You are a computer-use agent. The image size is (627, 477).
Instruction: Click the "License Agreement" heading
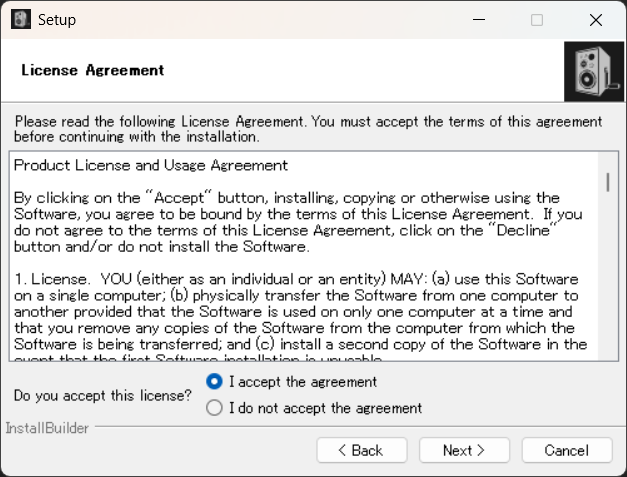click(92, 71)
